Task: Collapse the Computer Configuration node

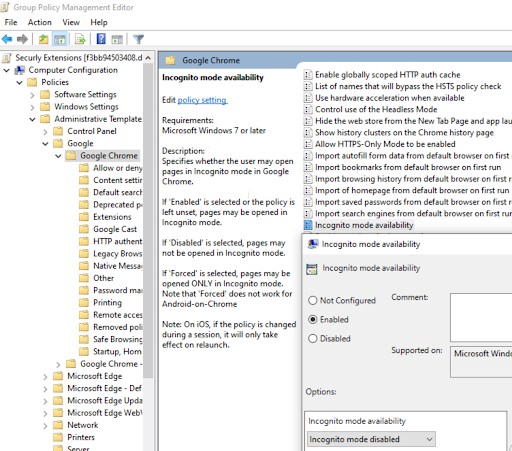Action: pyautogui.click(x=6, y=70)
